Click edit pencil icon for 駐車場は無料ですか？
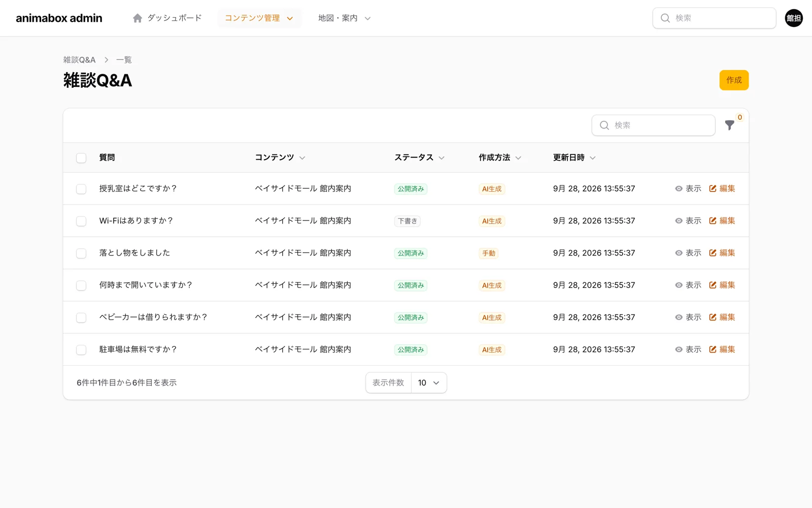This screenshot has height=508, width=812. click(x=713, y=350)
